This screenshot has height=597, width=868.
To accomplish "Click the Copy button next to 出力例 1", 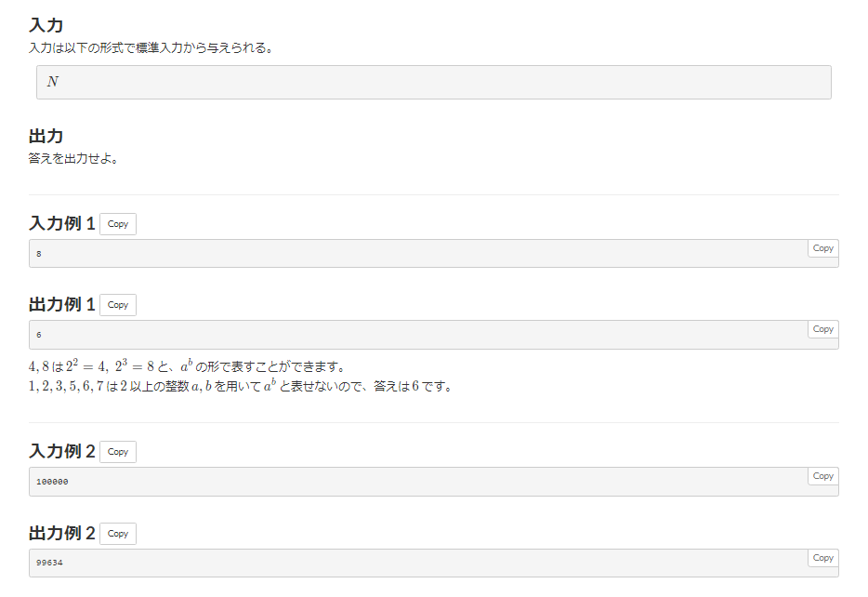I will coord(117,304).
